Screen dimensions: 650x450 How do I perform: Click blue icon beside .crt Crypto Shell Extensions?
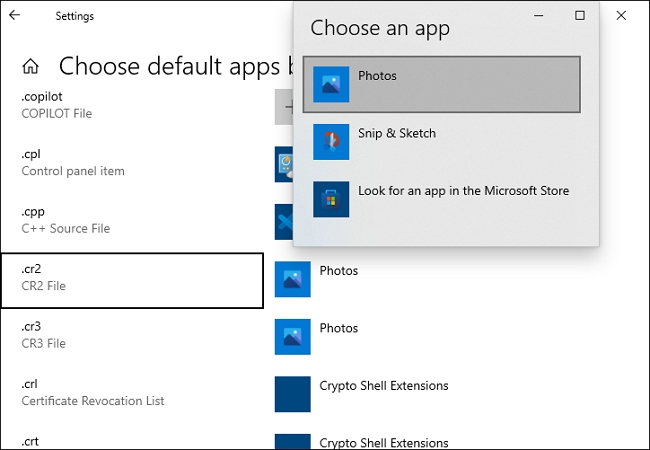coord(293,442)
